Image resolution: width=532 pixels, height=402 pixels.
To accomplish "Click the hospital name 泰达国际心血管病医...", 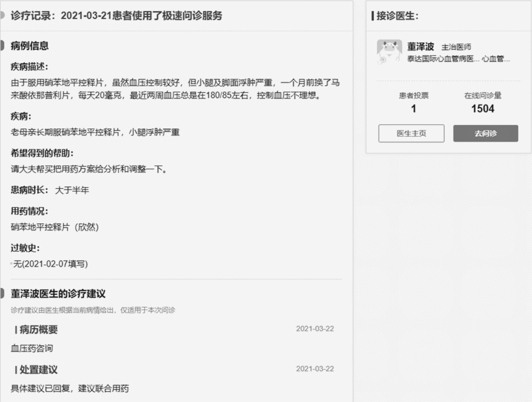I will (x=443, y=59).
